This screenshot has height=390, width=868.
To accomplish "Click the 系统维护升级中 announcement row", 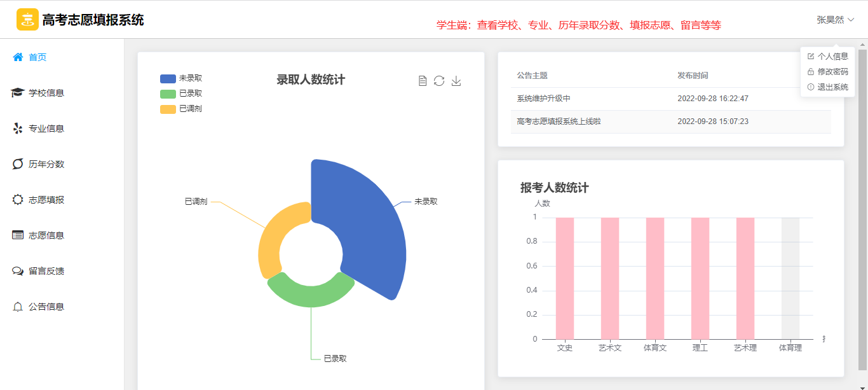I will point(544,99).
